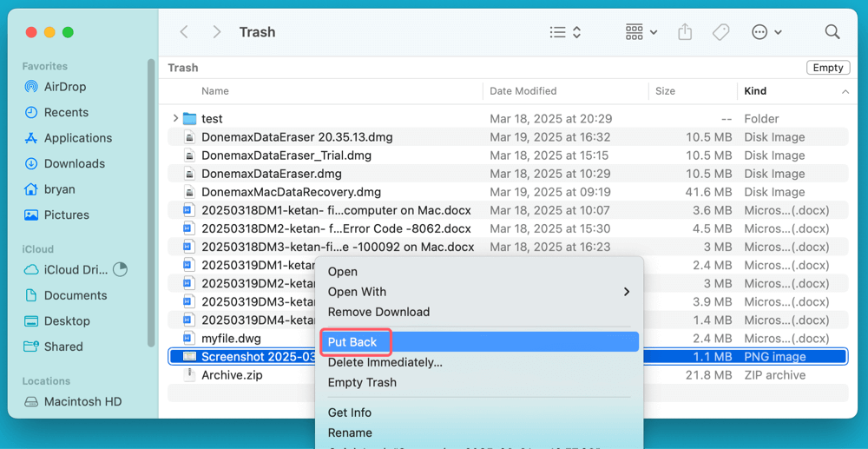Select the myfile.dwg file
Image resolution: width=868 pixels, height=449 pixels.
(231, 339)
